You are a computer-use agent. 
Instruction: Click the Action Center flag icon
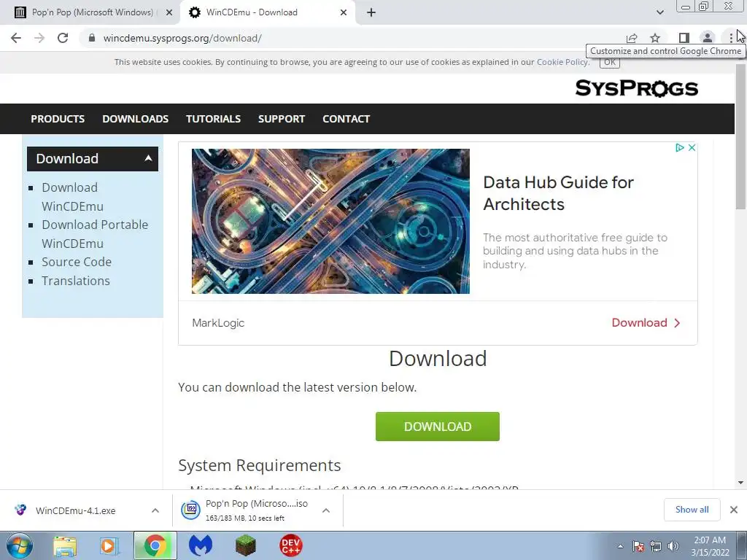point(638,546)
